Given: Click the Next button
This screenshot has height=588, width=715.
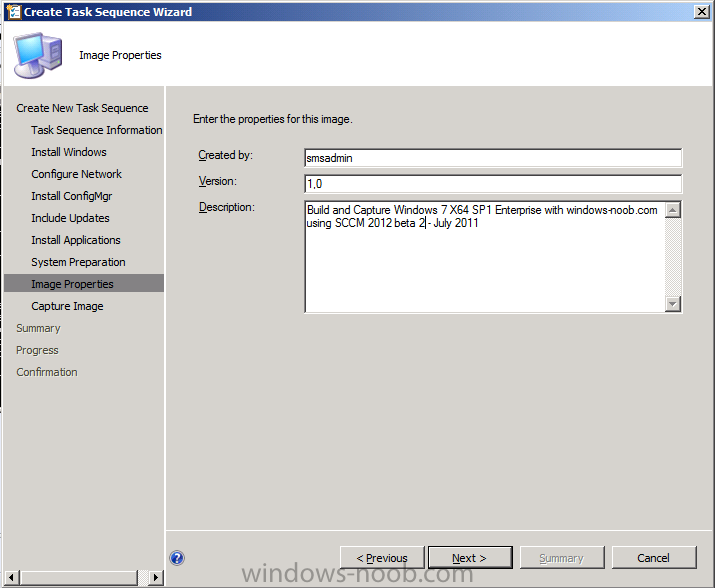Looking at the screenshot, I should pos(470,558).
